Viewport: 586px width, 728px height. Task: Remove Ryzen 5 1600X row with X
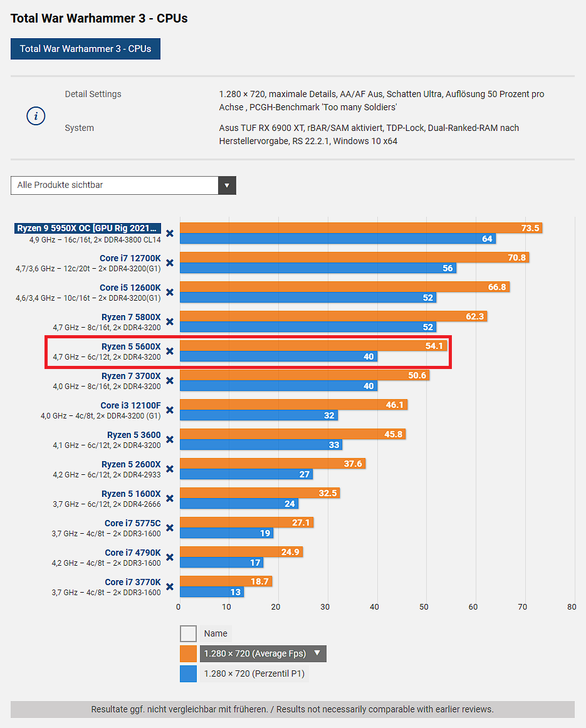(x=170, y=498)
